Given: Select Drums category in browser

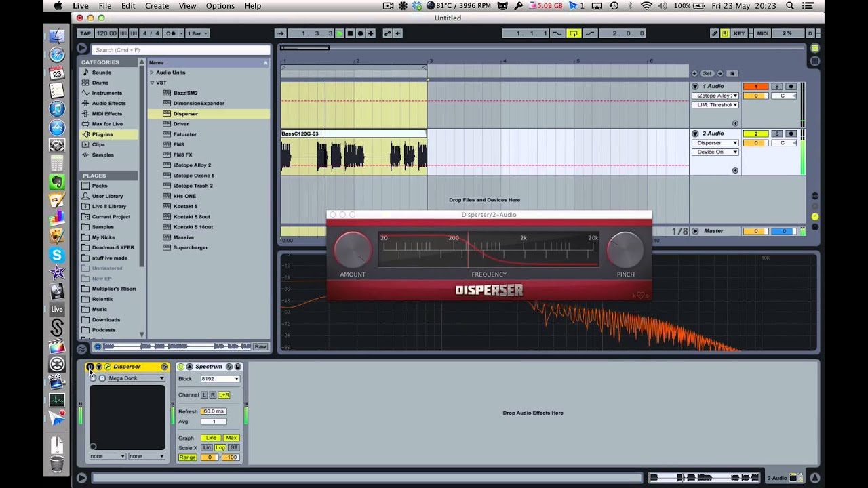Looking at the screenshot, I should coord(100,83).
